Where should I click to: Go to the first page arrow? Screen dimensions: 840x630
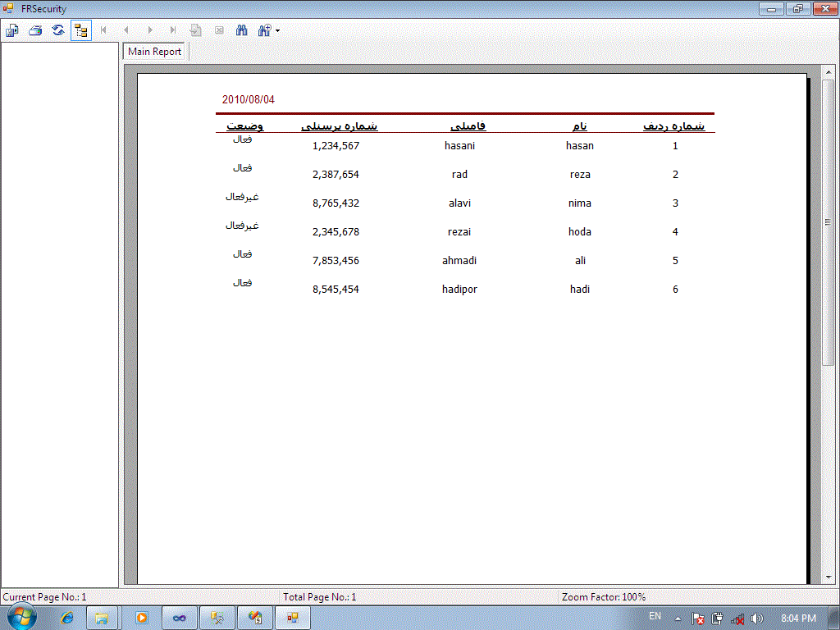103,30
